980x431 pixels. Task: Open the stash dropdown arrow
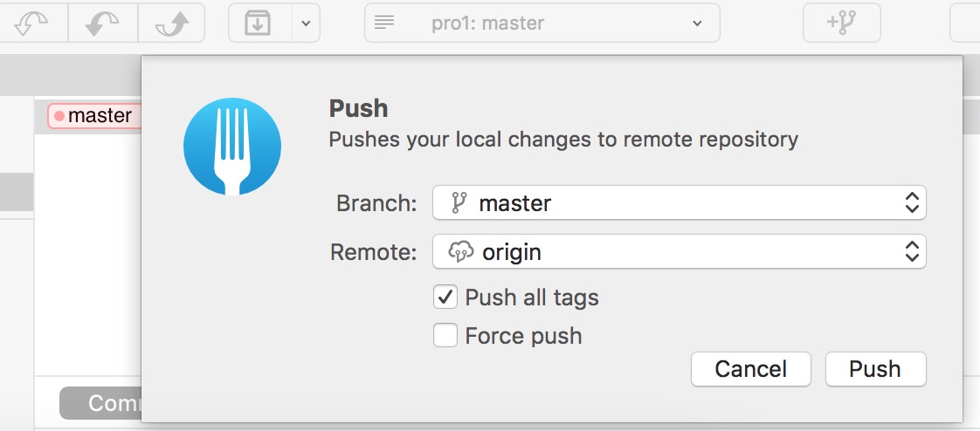click(x=306, y=23)
